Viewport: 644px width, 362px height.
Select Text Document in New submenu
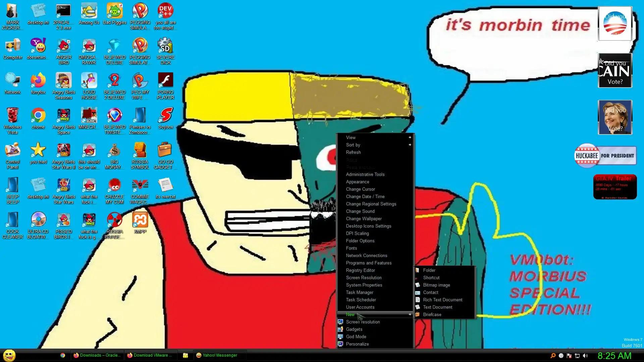coord(437,307)
